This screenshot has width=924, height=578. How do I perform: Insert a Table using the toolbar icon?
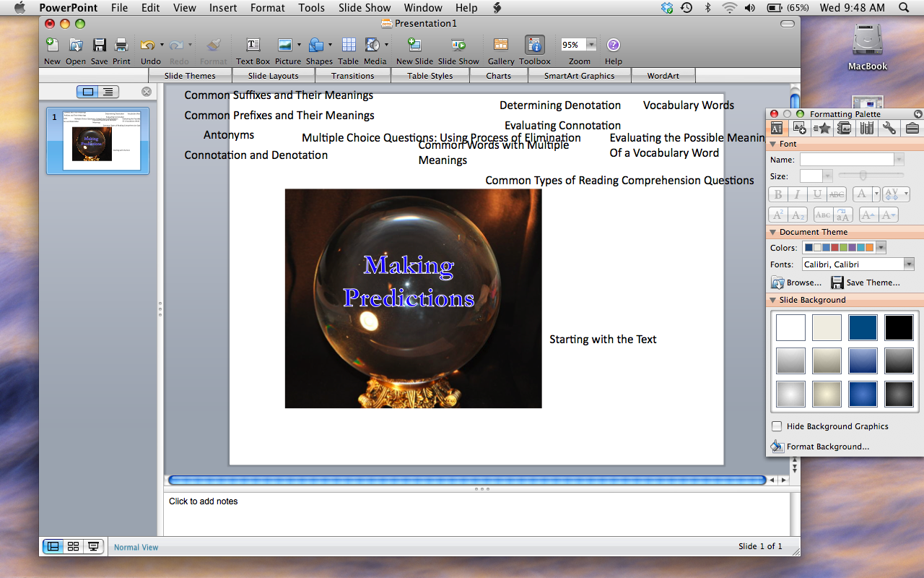coord(348,46)
